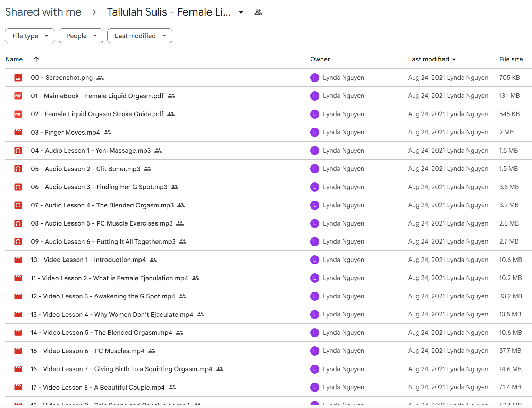Click shared-folder people icon beside folder title
Screen dimensions: 532x408
point(258,12)
